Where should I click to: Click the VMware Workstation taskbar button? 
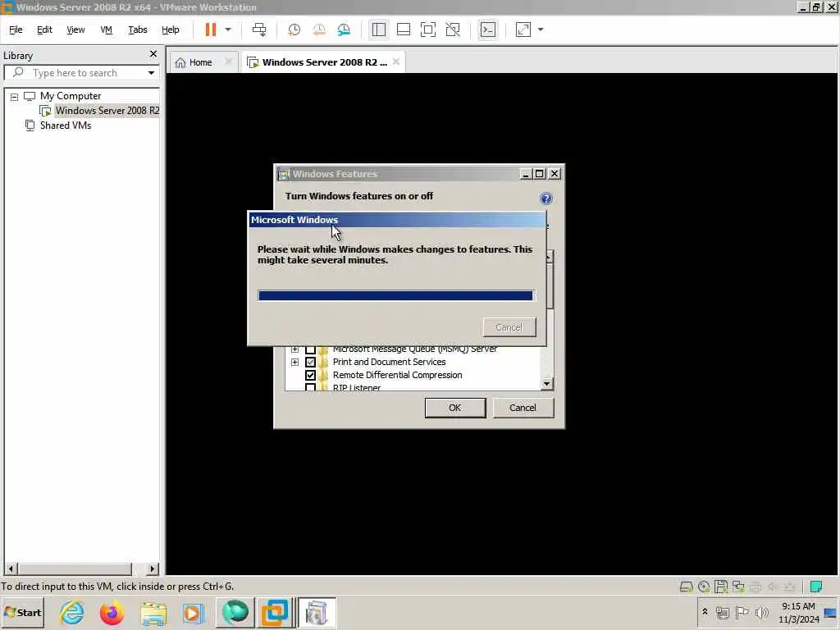(x=274, y=613)
